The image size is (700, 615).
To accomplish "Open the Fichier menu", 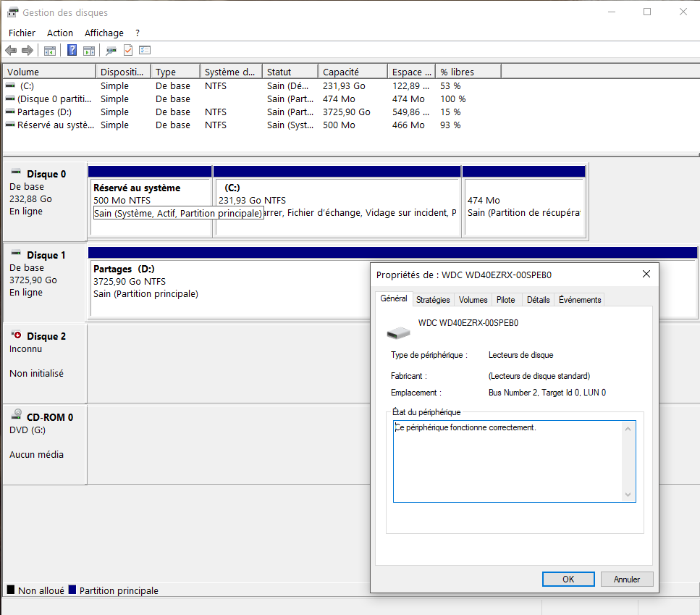I will (x=22, y=33).
